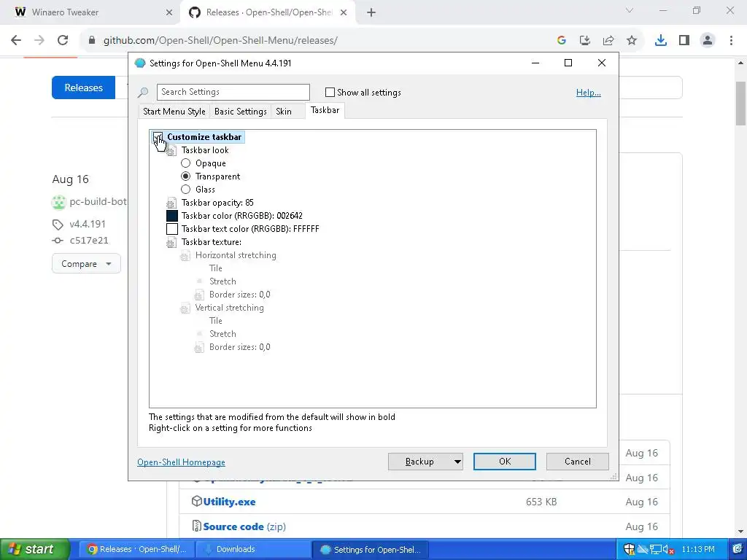
Task: Open commit c517e21 link
Action: click(x=89, y=241)
